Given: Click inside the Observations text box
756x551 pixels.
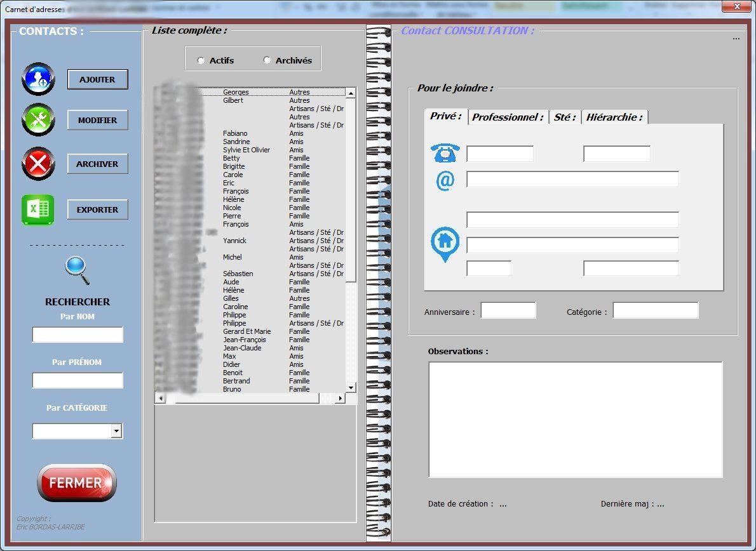Looking at the screenshot, I should point(575,419).
